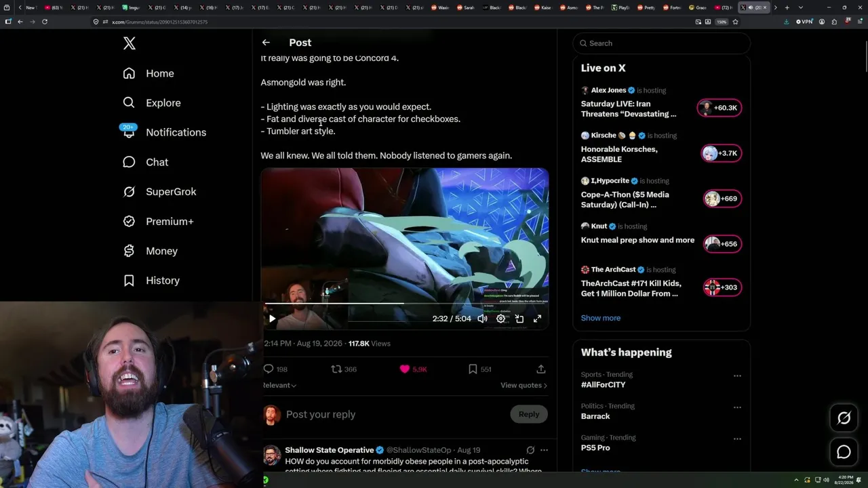The width and height of the screenshot is (868, 488).
Task: Open the floating chat messages button
Action: (844, 451)
